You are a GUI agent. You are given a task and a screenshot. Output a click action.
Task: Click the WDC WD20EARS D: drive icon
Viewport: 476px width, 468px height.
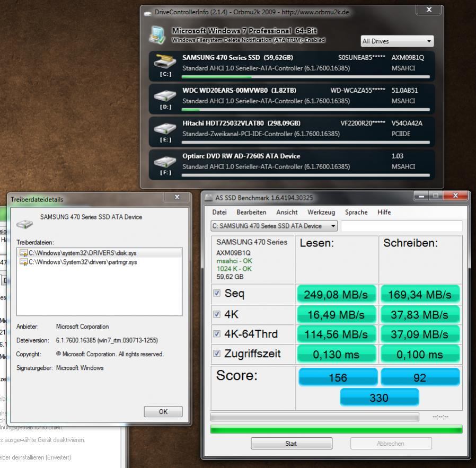[x=165, y=96]
